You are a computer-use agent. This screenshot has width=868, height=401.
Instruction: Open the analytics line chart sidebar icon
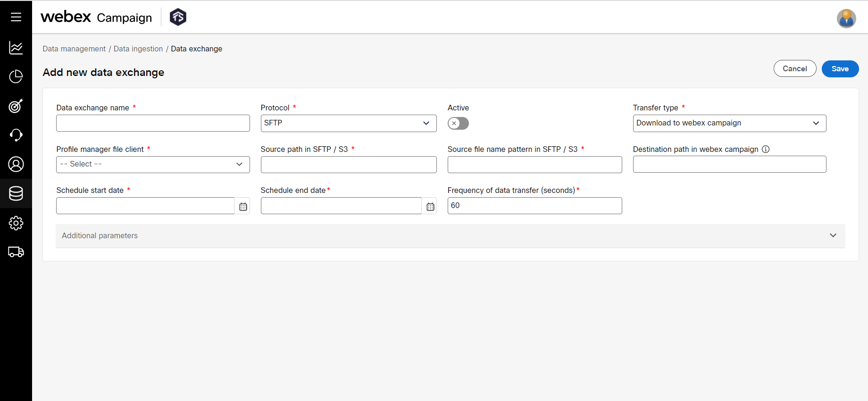[x=16, y=48]
